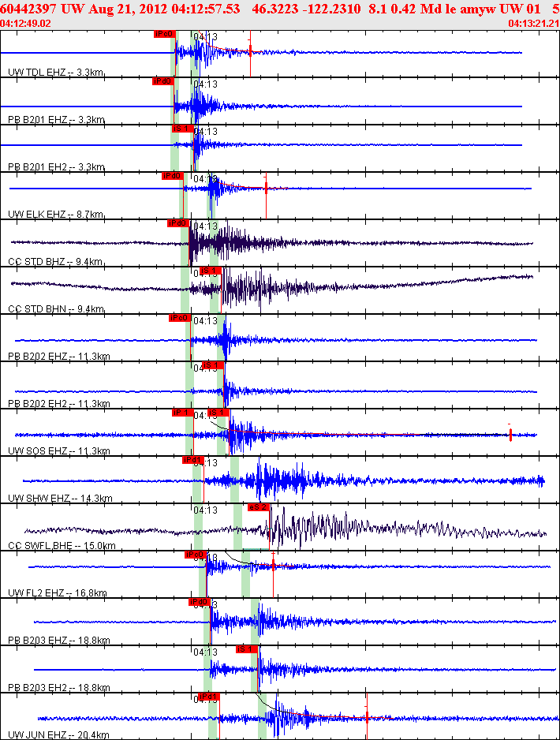Click the CC SWFL BHE -- 15.0km label
The height and width of the screenshot is (740, 560).
point(62,546)
